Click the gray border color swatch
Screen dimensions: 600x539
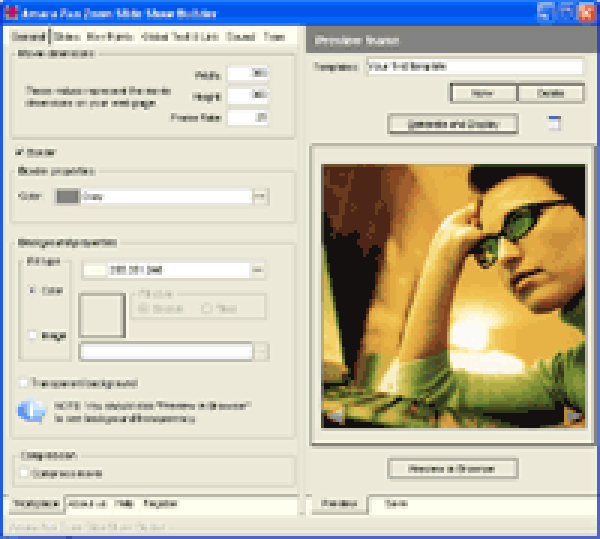click(x=67, y=197)
